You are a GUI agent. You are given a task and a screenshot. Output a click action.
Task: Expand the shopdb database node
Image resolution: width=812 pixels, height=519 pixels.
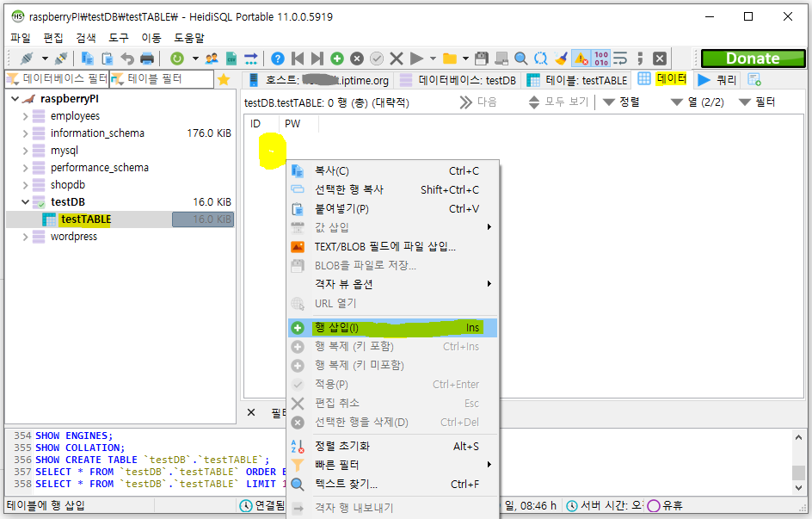coord(25,185)
